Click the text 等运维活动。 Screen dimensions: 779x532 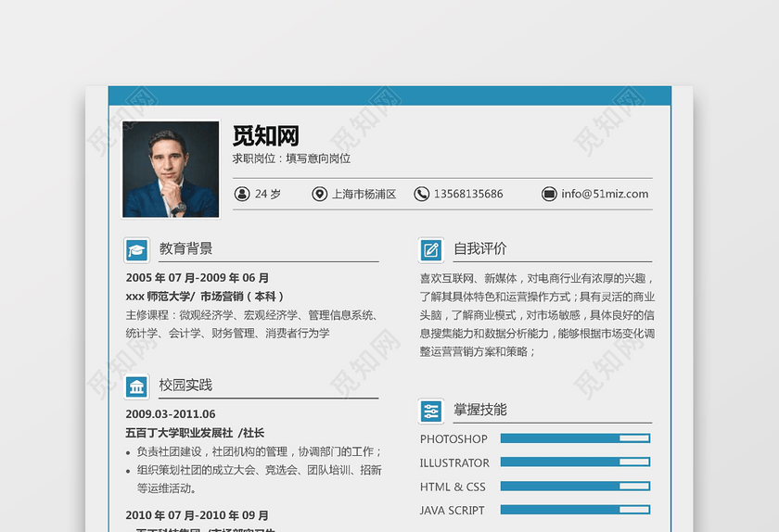coord(166,488)
